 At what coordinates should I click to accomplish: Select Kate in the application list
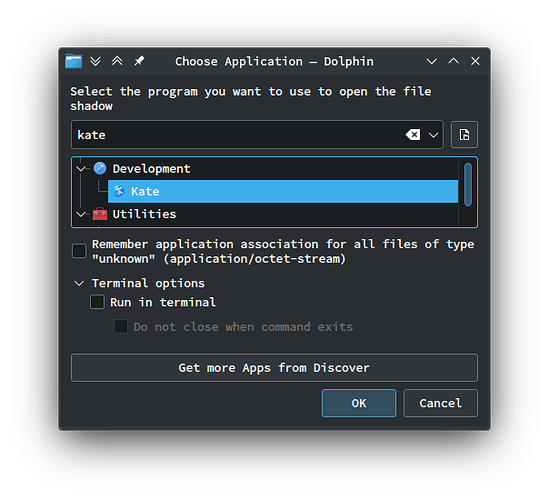283,191
